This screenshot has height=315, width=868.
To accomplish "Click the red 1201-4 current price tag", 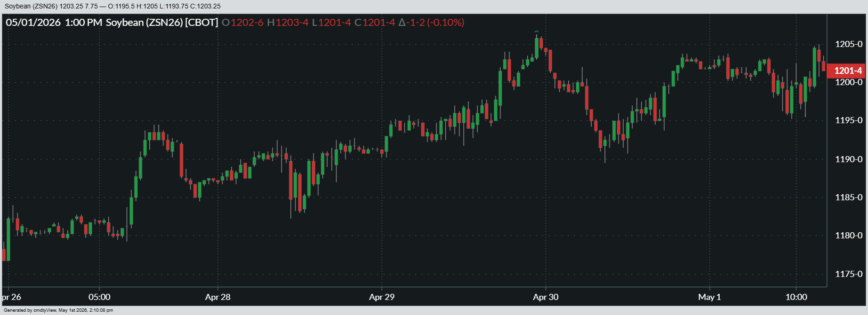I will click(x=846, y=71).
